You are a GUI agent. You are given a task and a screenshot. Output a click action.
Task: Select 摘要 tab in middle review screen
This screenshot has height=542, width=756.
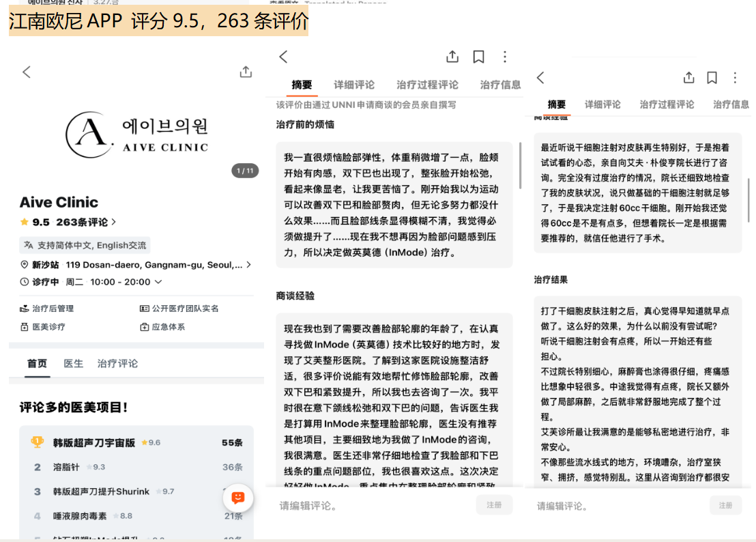pyautogui.click(x=302, y=85)
